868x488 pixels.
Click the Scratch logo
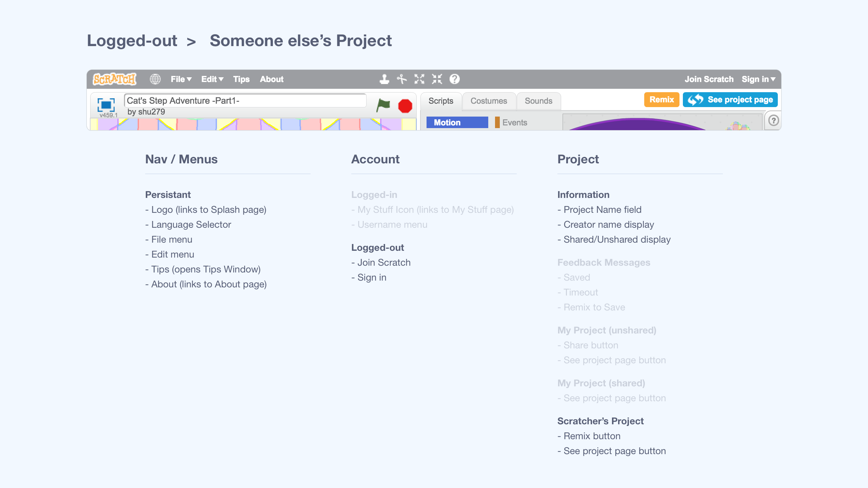[x=115, y=79]
